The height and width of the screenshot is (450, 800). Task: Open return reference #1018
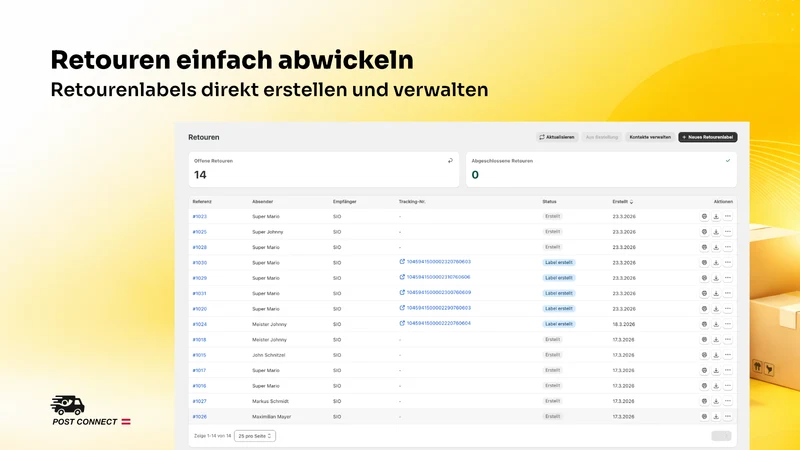199,339
